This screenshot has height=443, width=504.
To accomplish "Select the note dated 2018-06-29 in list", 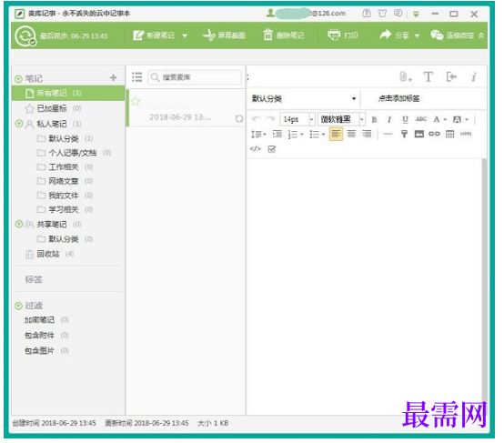I will [186, 108].
